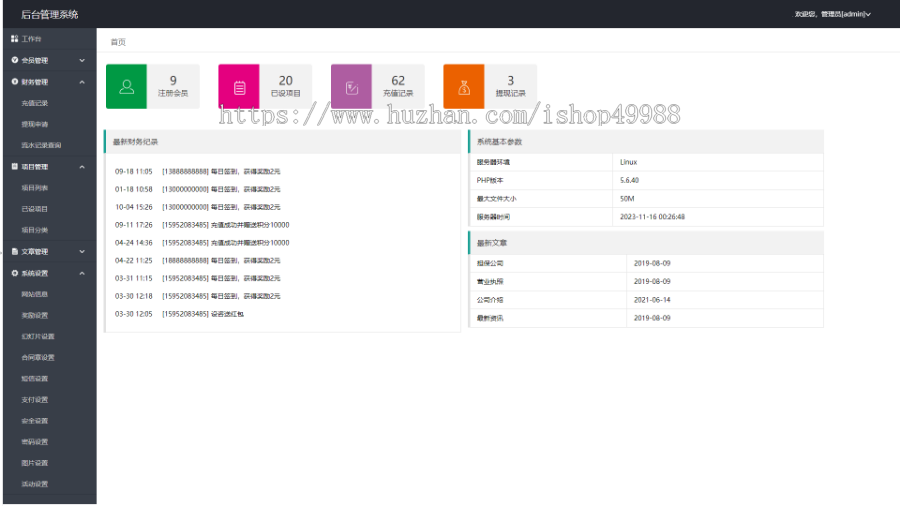The image size is (900, 506).
Task: Click the 09-11 17:26 recharge record
Action: pos(202,225)
